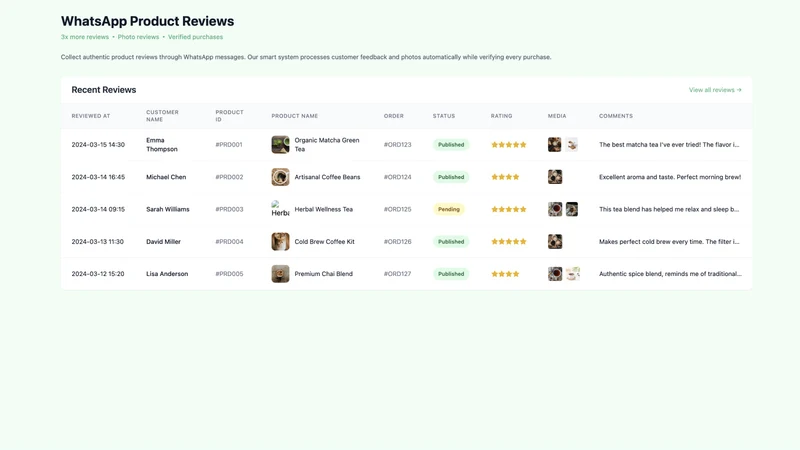Select customer name Lisa Anderson
The image size is (800, 450).
point(167,274)
